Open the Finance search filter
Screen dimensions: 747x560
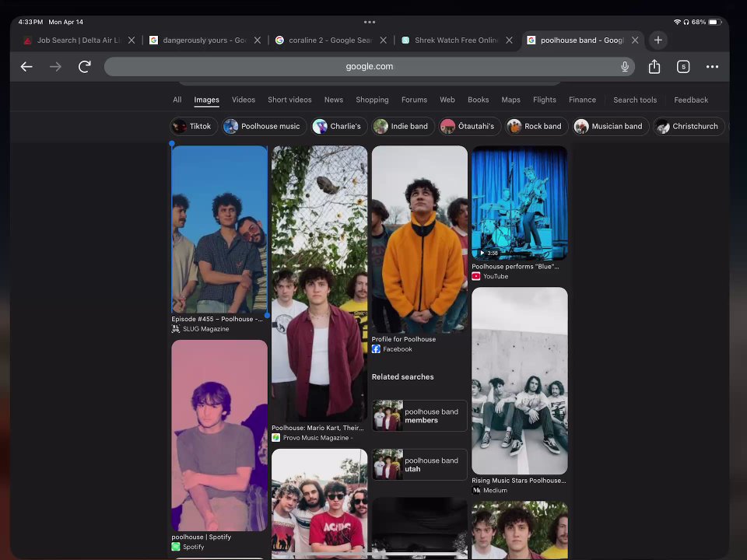pyautogui.click(x=582, y=100)
